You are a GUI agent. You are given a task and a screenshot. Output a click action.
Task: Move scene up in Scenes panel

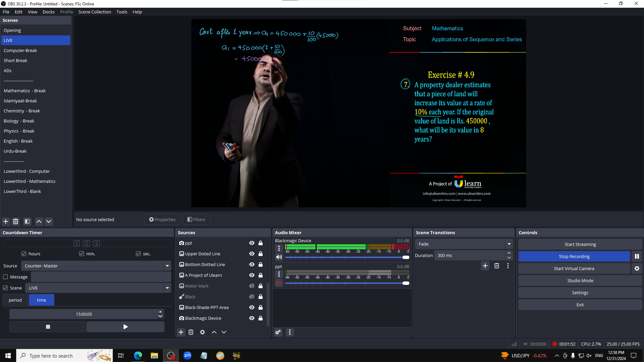tap(39, 221)
